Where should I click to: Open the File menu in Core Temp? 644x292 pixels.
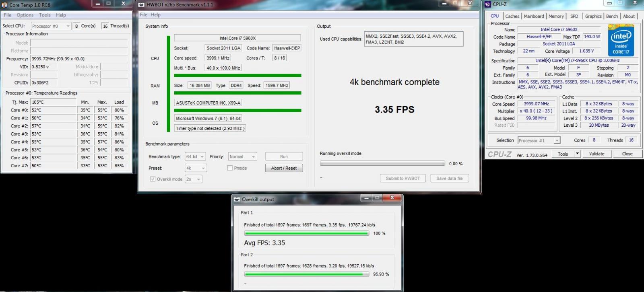tap(8, 15)
